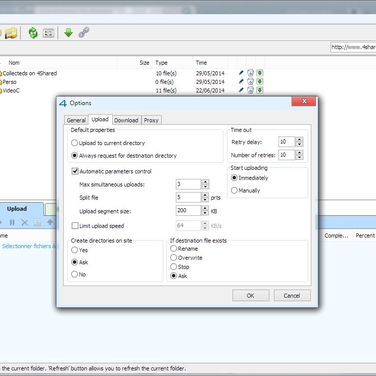Image resolution: width=376 pixels, height=376 pixels.
Task: Decrease the Split file parts value
Action: coord(205,200)
